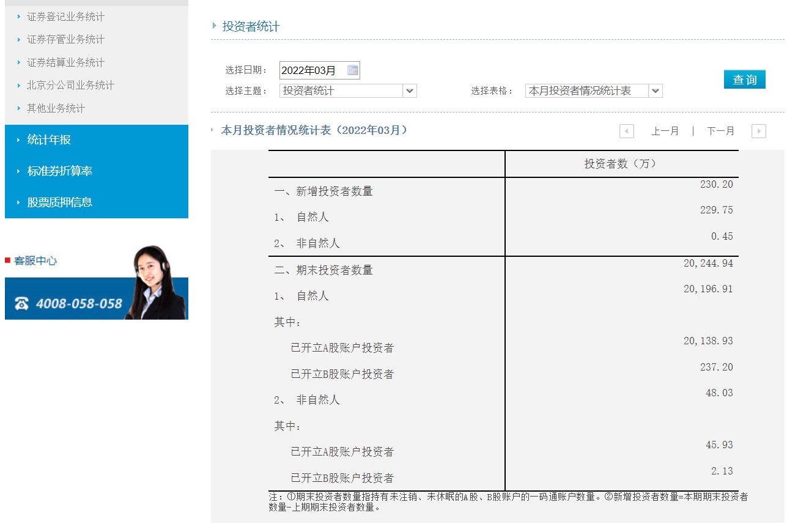
Task: Go to next month via 下一月
Action: click(x=722, y=130)
